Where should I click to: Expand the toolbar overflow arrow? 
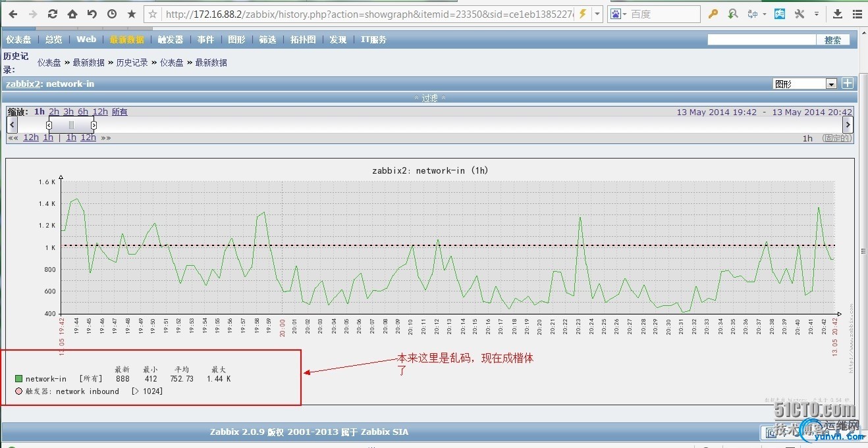(x=817, y=14)
